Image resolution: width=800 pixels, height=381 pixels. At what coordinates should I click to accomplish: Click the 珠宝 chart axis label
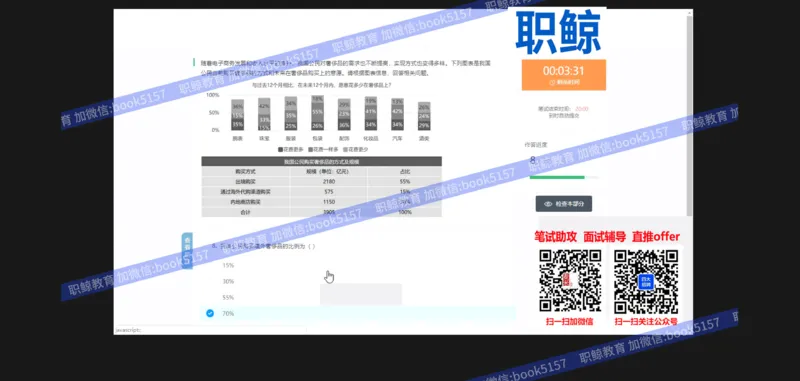point(264,138)
